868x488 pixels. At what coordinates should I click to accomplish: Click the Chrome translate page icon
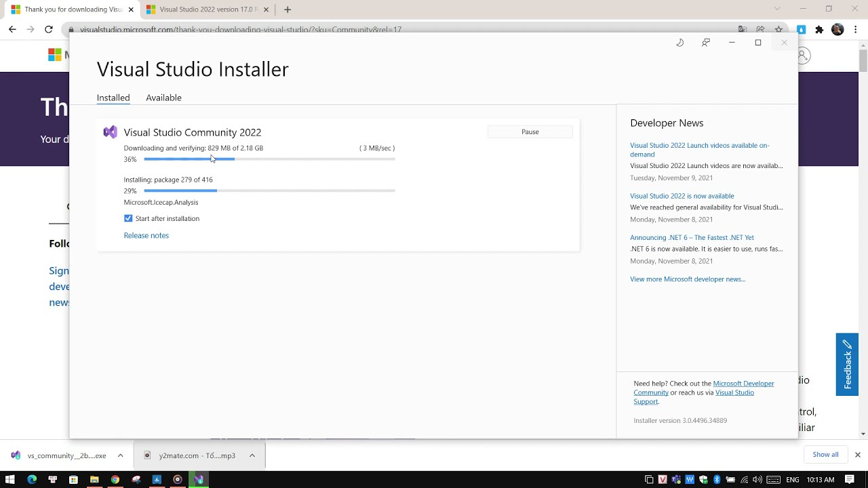(x=743, y=29)
